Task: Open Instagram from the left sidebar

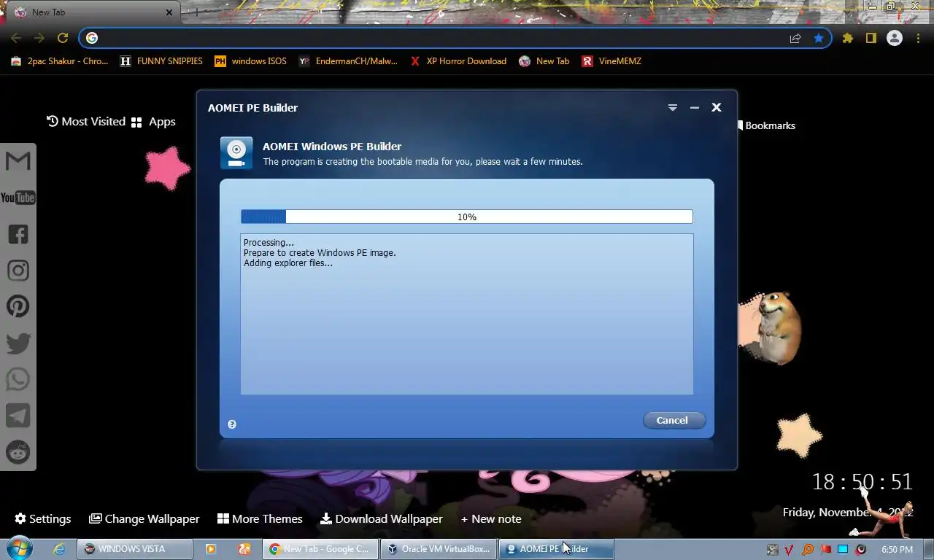Action: pyautogui.click(x=18, y=271)
